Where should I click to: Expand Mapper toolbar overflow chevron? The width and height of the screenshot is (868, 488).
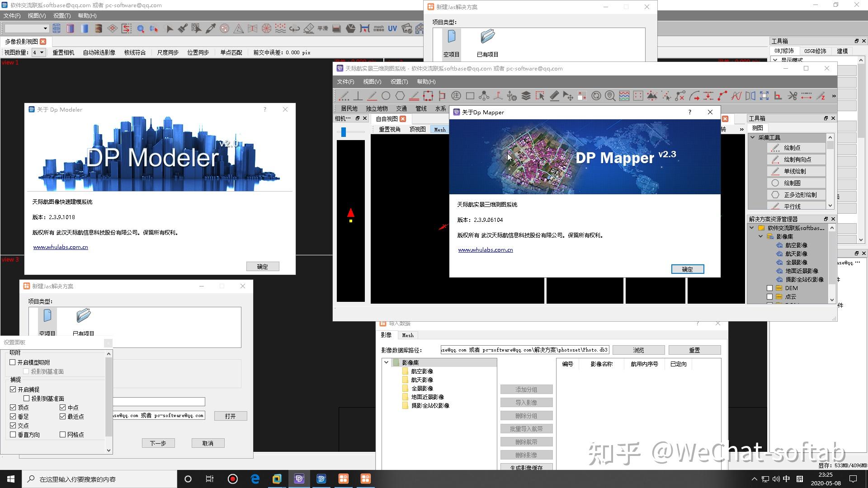834,96
